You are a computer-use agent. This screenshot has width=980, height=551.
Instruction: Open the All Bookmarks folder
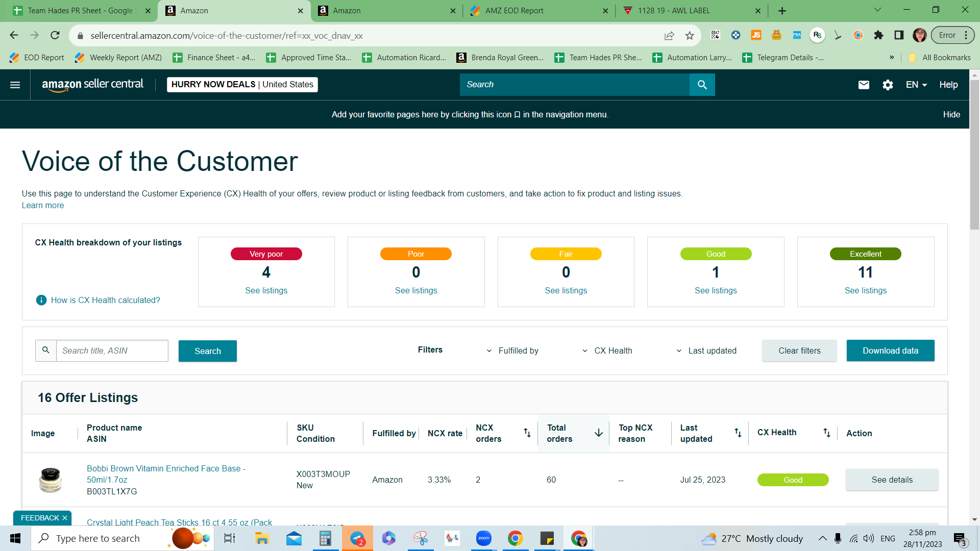point(940,58)
